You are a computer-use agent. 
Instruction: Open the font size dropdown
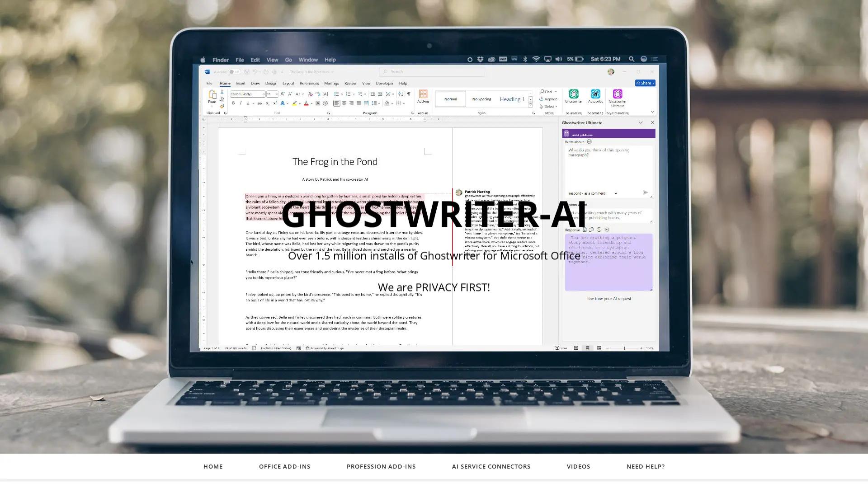277,94
